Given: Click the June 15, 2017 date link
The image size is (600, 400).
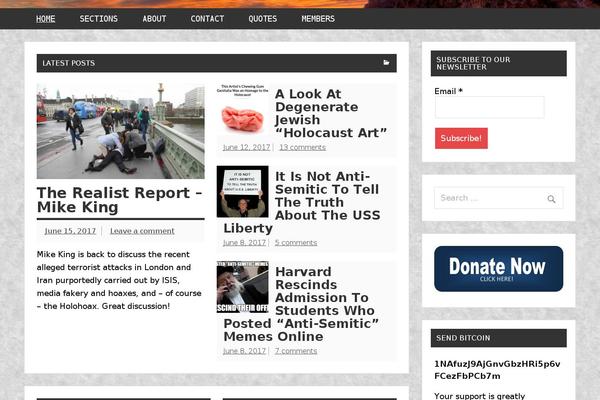Looking at the screenshot, I should [70, 231].
